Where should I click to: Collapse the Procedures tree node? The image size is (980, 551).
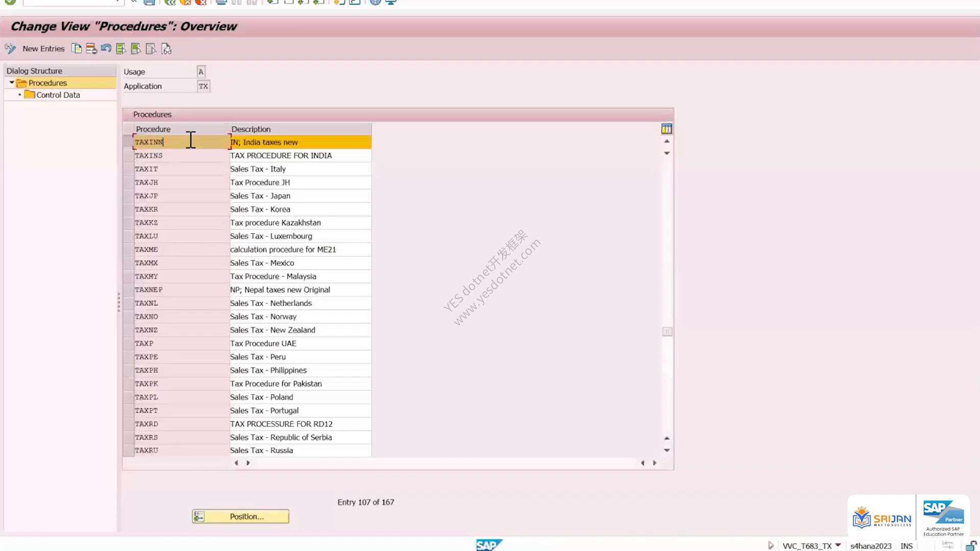point(11,83)
